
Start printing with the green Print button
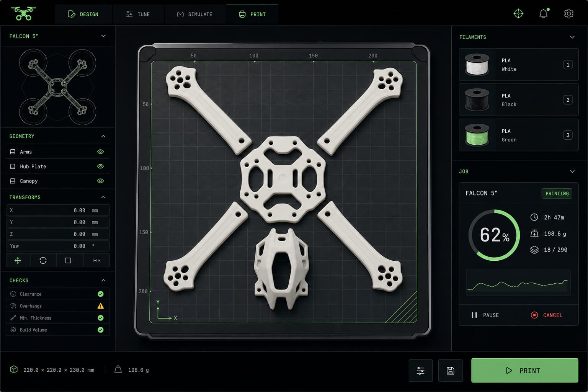coord(524,371)
